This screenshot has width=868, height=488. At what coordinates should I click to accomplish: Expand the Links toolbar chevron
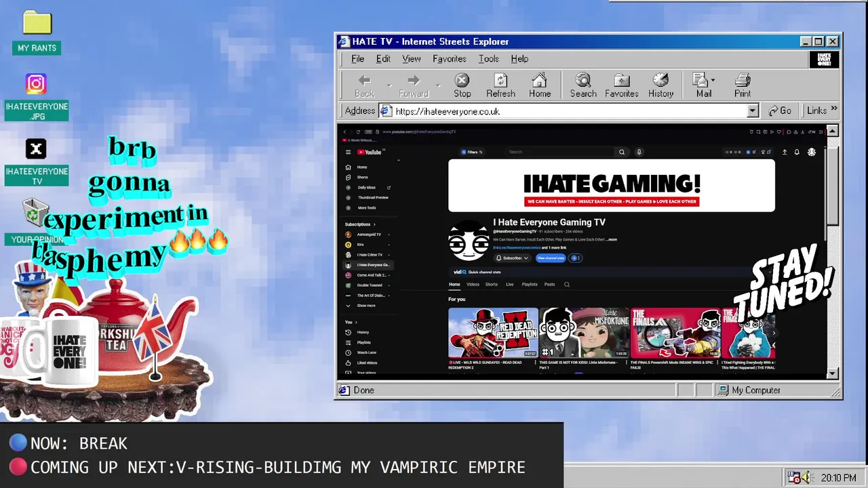click(833, 109)
